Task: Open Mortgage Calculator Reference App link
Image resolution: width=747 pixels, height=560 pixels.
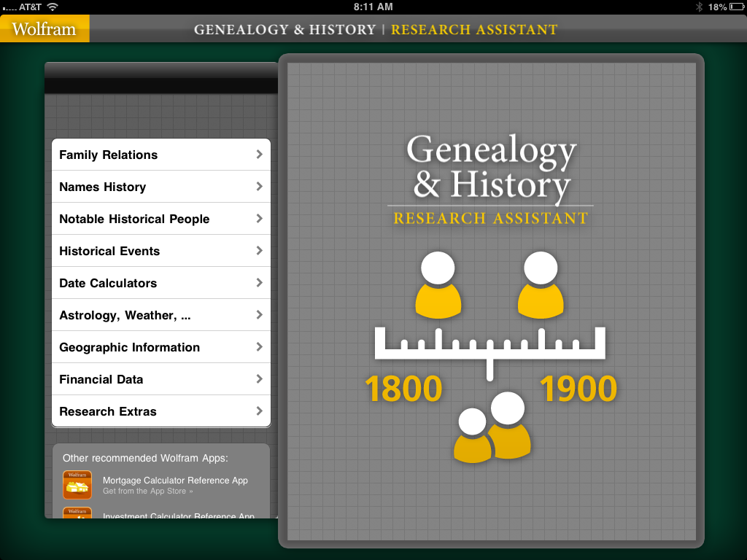Action: (175, 481)
